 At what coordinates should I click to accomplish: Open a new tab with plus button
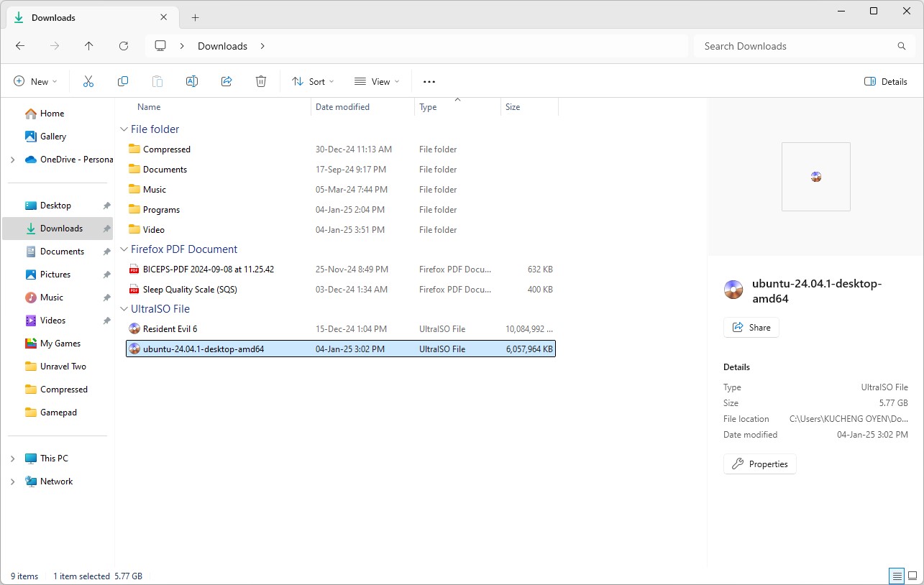click(x=195, y=17)
